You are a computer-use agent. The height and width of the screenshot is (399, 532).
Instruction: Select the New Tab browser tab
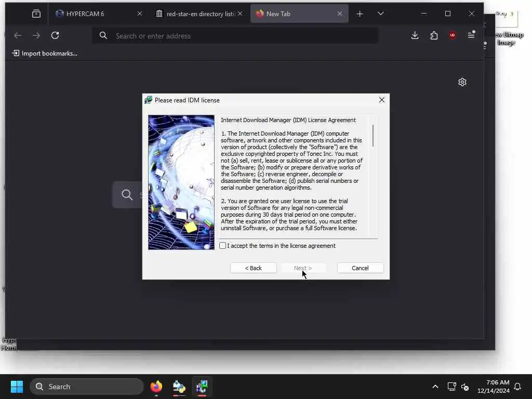pos(299,14)
